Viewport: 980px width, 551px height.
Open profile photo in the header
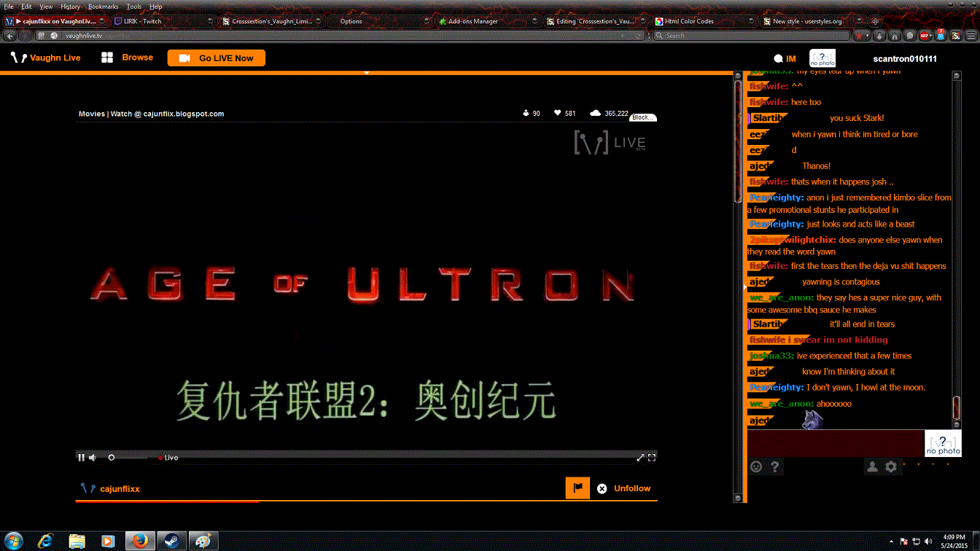pos(822,58)
